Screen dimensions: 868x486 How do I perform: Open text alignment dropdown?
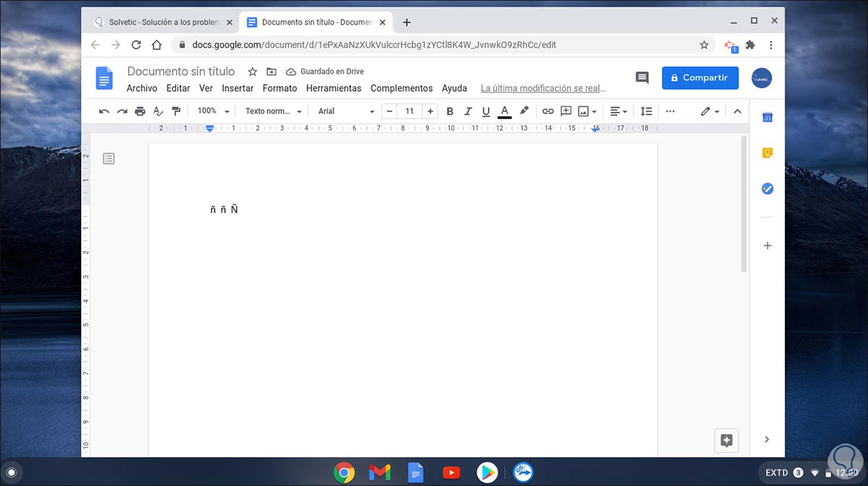(618, 111)
